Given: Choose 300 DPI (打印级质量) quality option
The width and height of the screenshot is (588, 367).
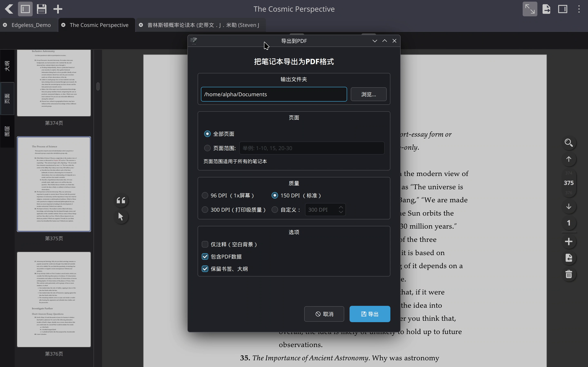Looking at the screenshot, I should tap(205, 209).
